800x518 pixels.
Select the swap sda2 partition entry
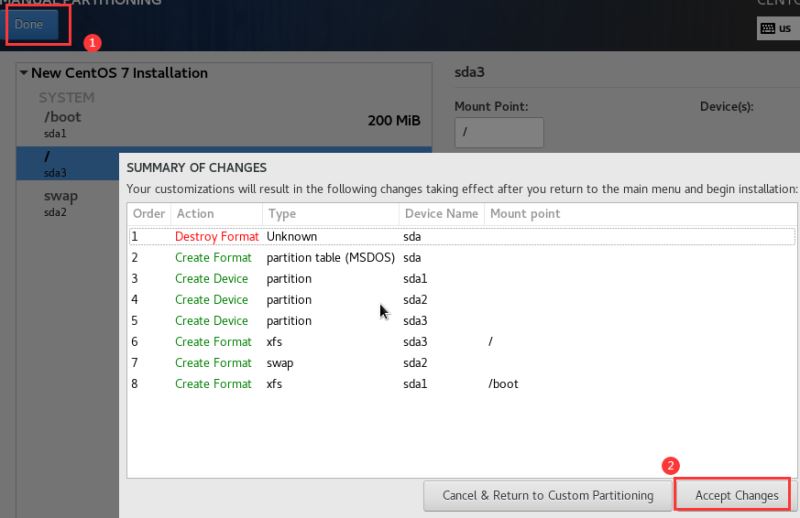[x=62, y=202]
